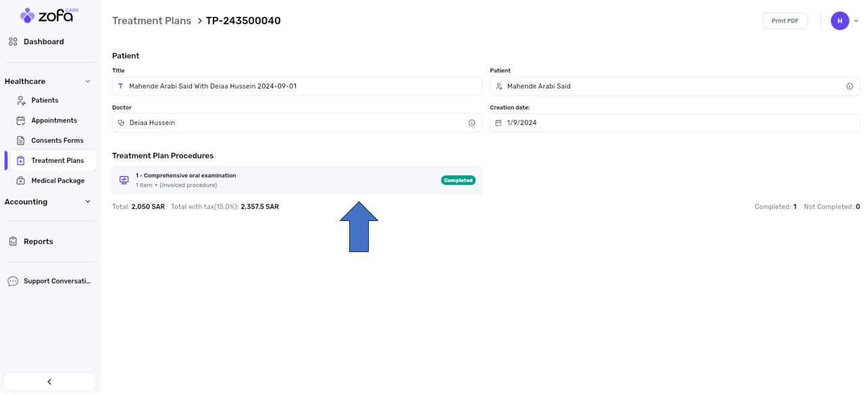Open Patients in the sidebar
The height and width of the screenshot is (394, 868).
45,101
